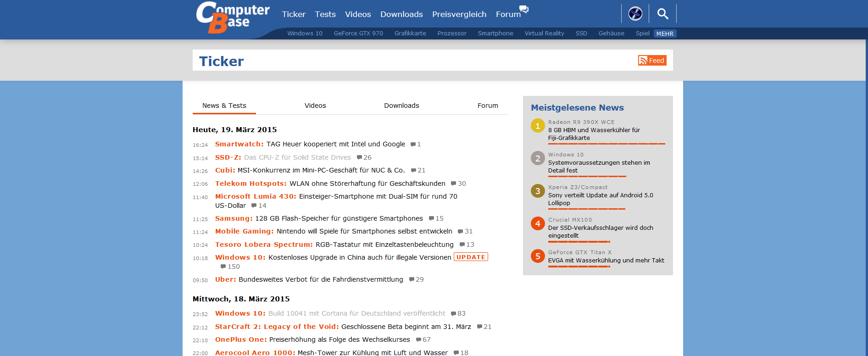868x356 pixels.
Task: Open Telekom Hotspots WLAN article
Action: 330,184
